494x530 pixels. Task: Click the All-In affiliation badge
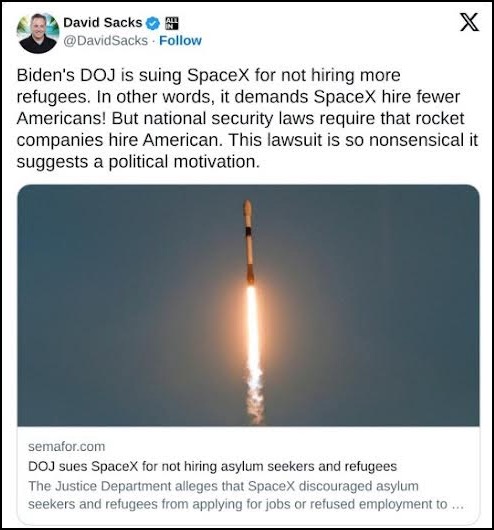(171, 23)
